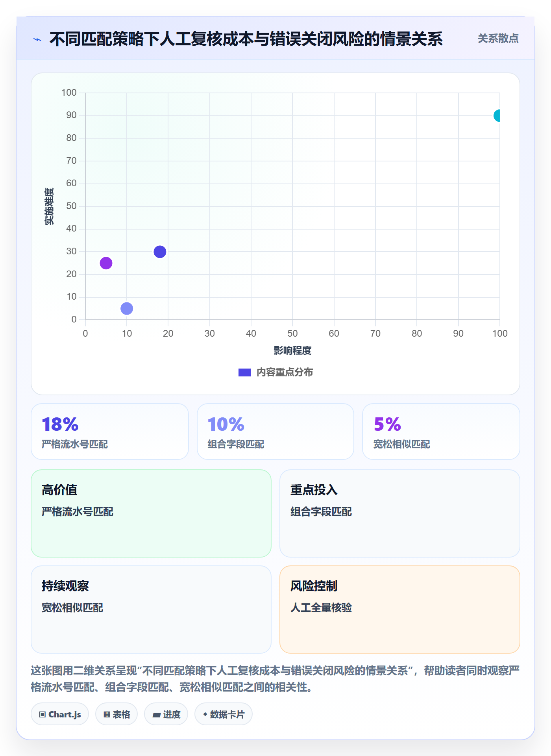Click the 内容重点分布 legend label

tap(285, 372)
